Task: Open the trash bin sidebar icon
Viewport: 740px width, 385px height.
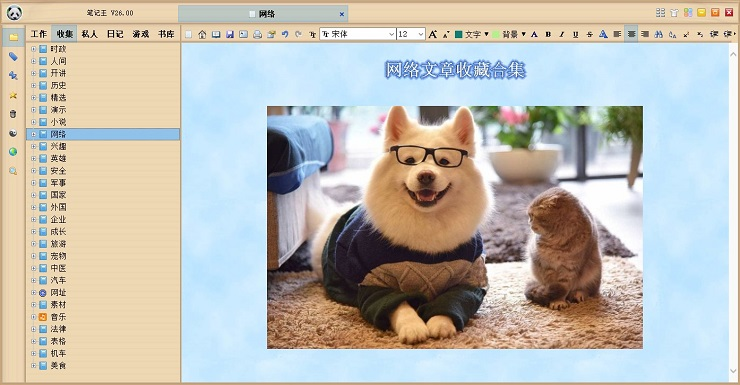Action: pos(13,114)
